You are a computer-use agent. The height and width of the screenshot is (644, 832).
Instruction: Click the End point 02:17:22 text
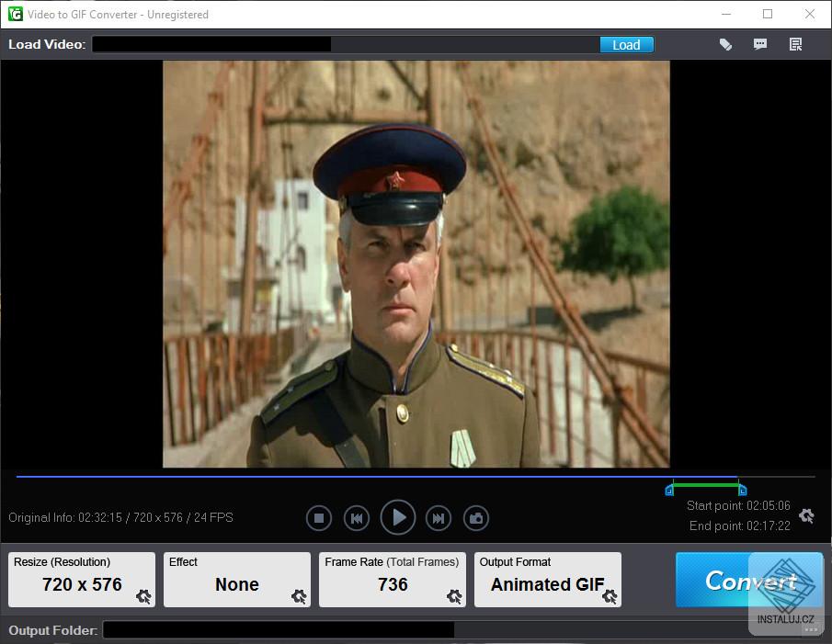coord(740,525)
